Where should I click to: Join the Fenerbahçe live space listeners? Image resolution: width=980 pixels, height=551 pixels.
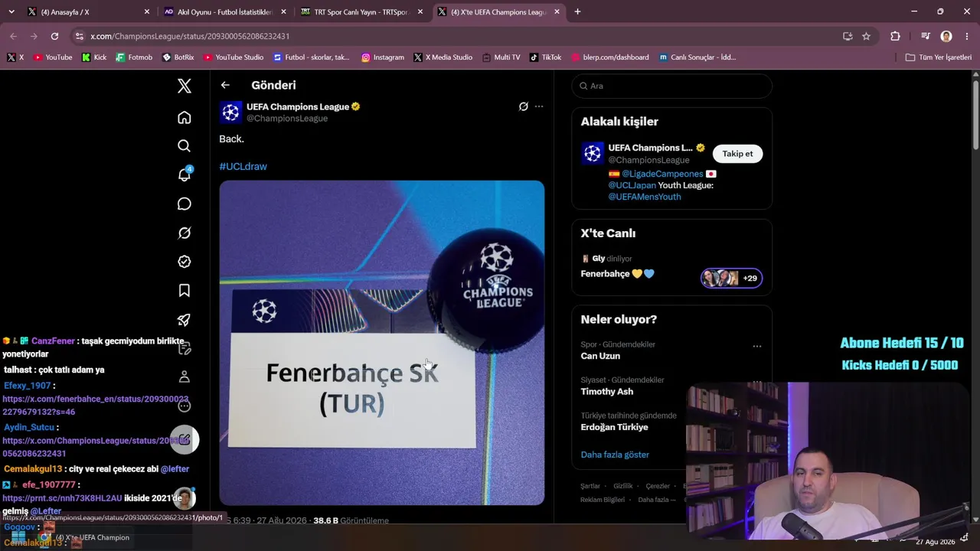tap(731, 278)
